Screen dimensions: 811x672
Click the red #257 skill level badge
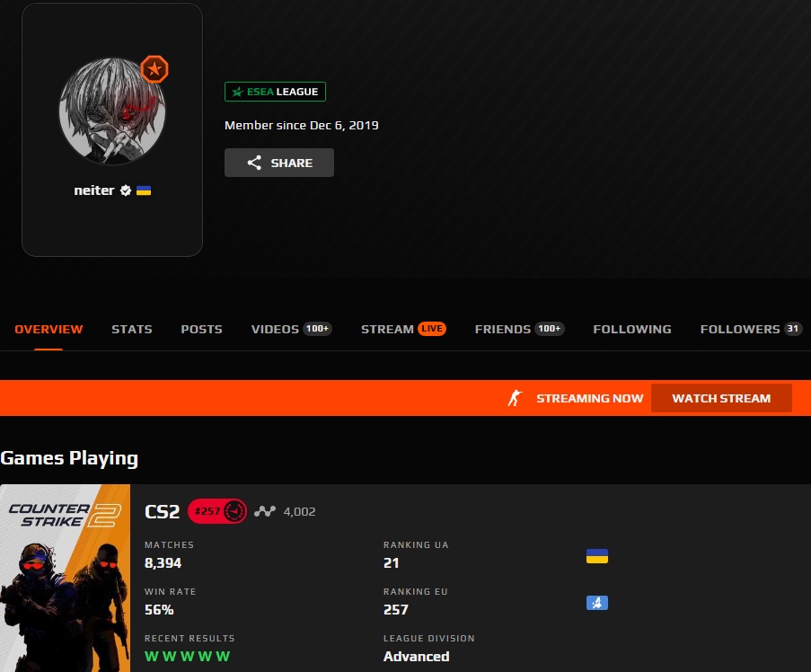click(217, 511)
